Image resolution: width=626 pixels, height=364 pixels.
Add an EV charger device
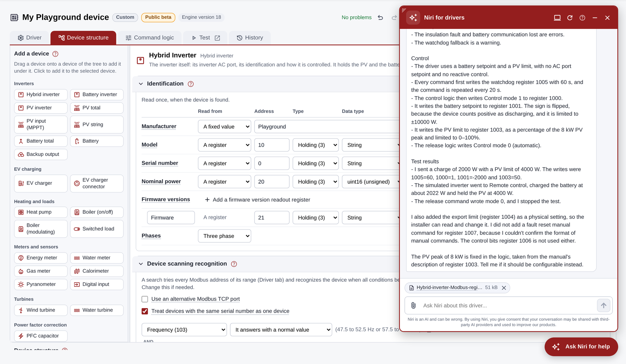(x=41, y=183)
